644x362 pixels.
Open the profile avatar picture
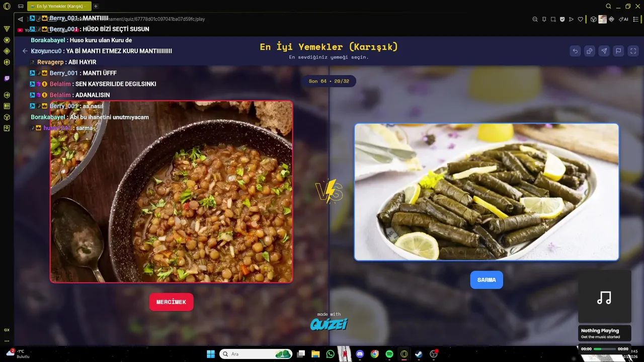(603, 19)
